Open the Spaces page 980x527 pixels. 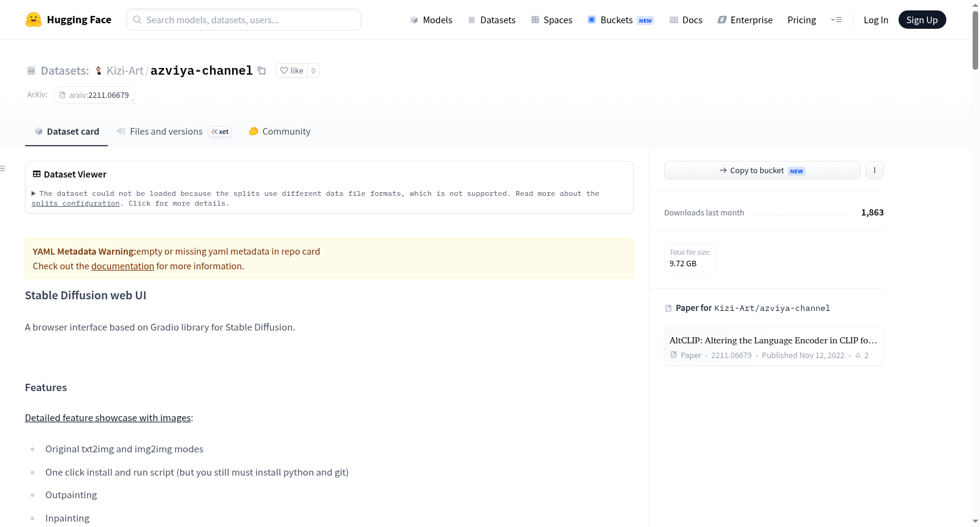[551, 20]
